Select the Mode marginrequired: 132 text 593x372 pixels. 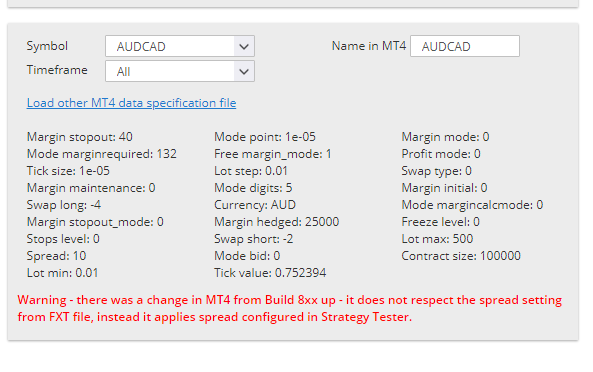[101, 154]
